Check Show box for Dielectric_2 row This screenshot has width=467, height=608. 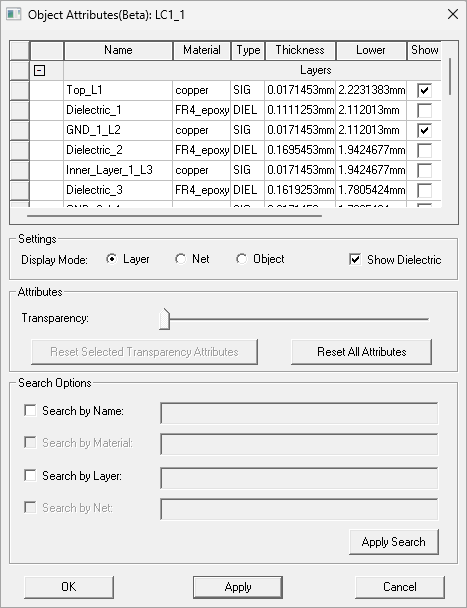[x=424, y=150]
